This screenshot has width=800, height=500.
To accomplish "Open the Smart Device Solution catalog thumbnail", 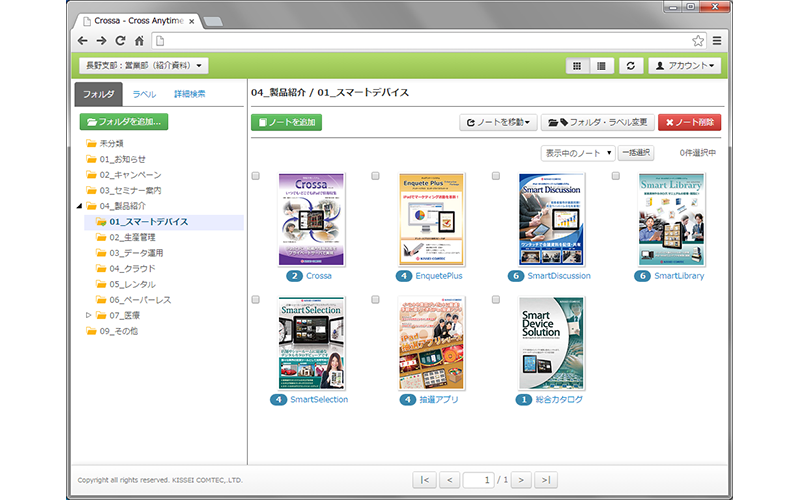I will click(x=551, y=343).
